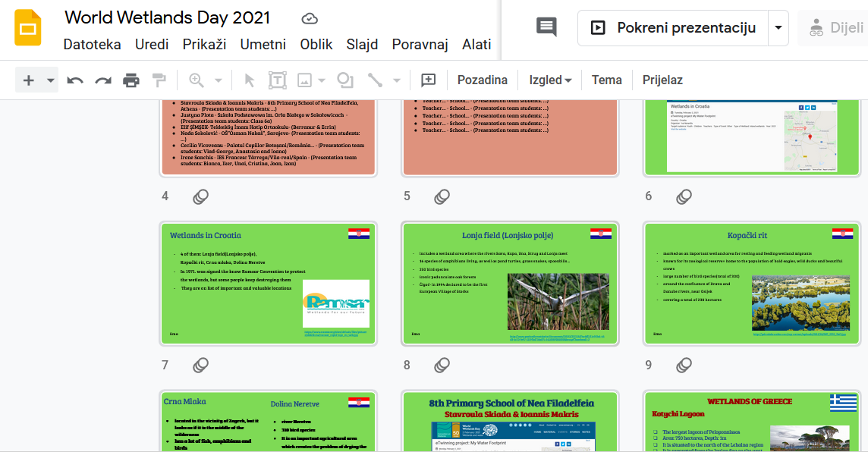
Task: Click the undo arrow
Action: 75,81
